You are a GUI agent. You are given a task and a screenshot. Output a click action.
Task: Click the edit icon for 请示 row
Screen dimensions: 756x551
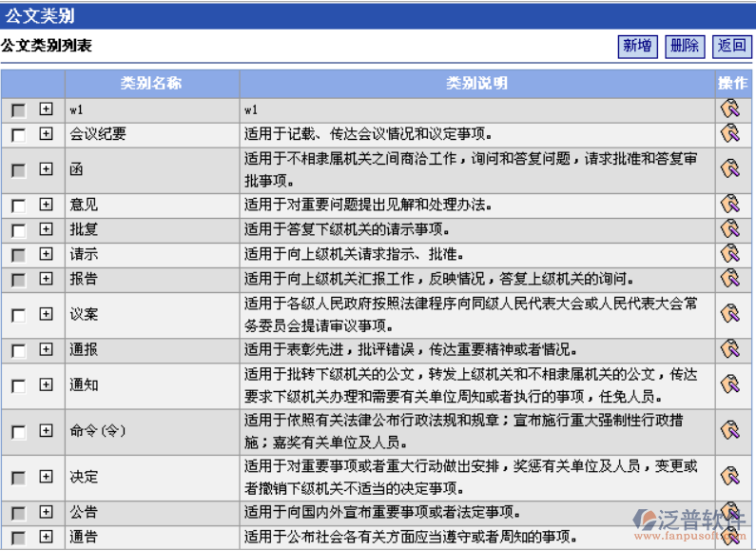pos(729,254)
